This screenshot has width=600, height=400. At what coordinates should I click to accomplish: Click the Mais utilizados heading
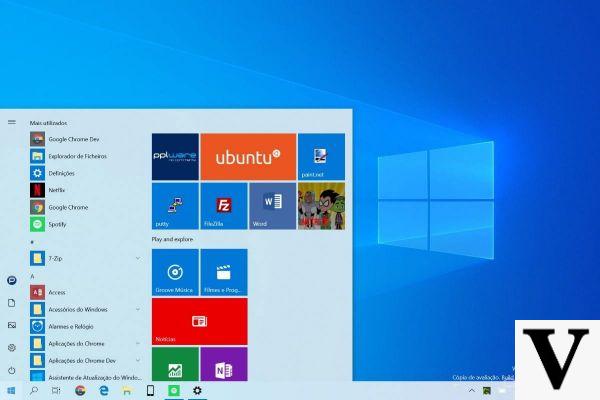[x=48, y=123]
